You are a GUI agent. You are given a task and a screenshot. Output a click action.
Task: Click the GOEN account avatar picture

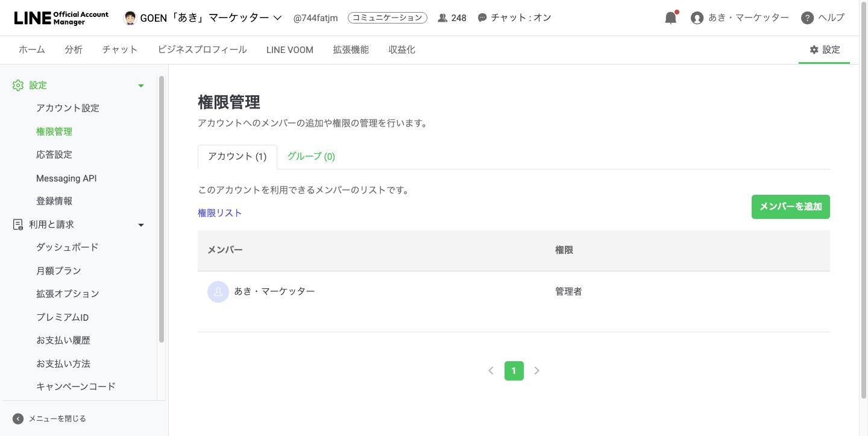point(130,17)
